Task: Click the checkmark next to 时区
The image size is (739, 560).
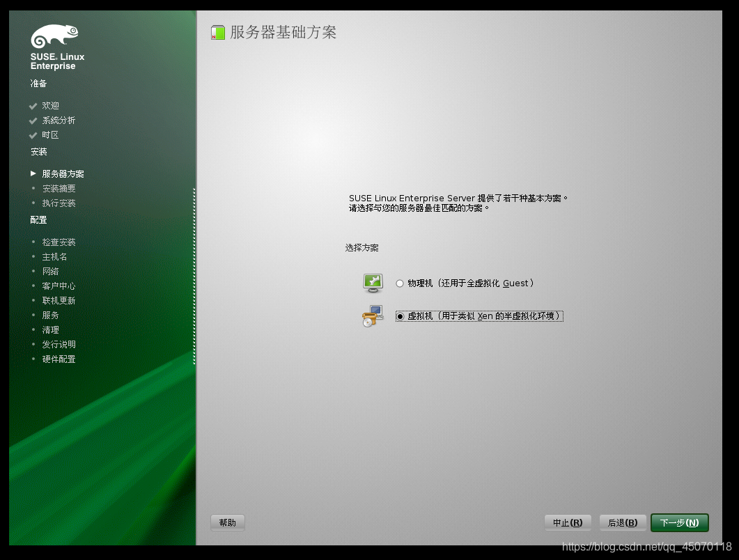Action: coord(33,135)
